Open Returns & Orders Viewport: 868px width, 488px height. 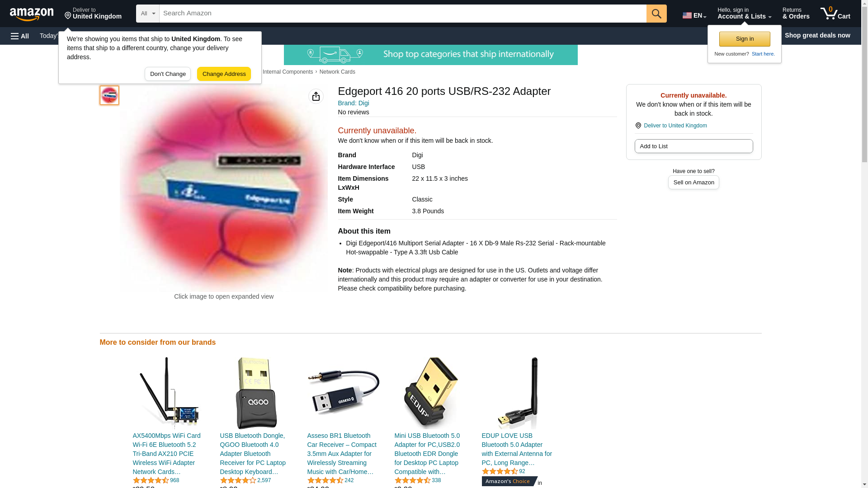(x=796, y=14)
